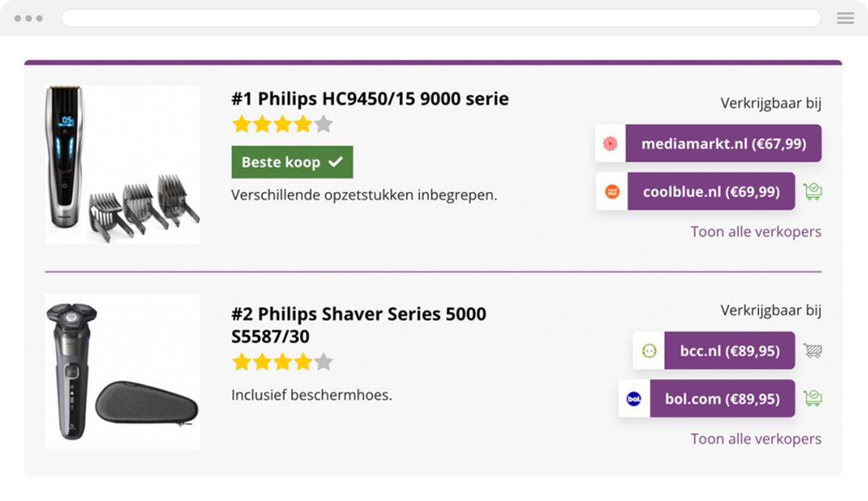Viewport: 868px width, 501px height.
Task: Show all sellers for the Shaver Series 5000
Action: point(756,439)
